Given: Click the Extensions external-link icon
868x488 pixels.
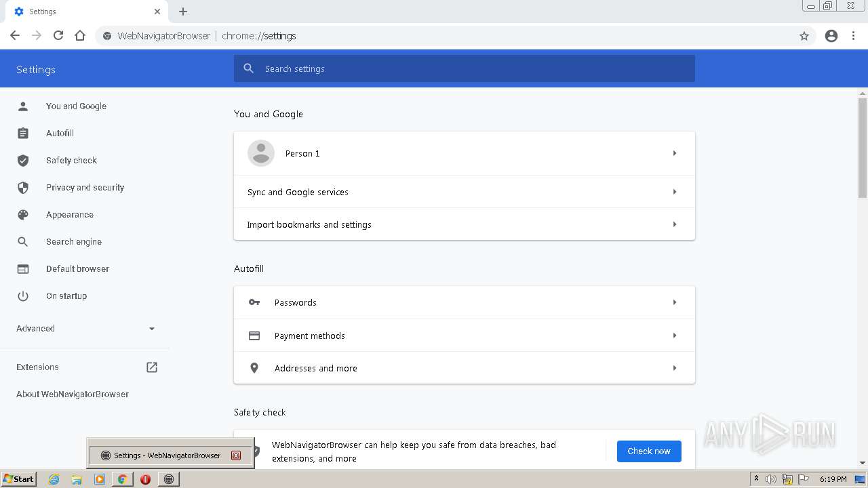Looking at the screenshot, I should point(152,367).
